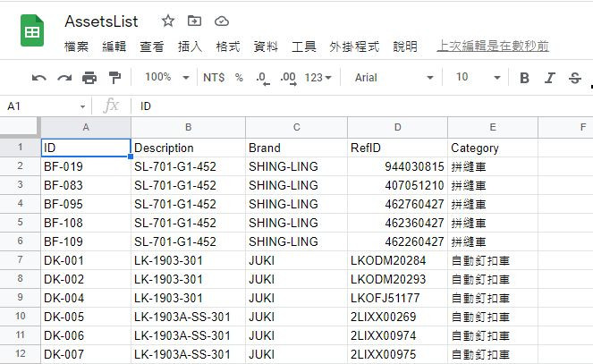Undo the last action
The width and height of the screenshot is (593, 364).
39,78
